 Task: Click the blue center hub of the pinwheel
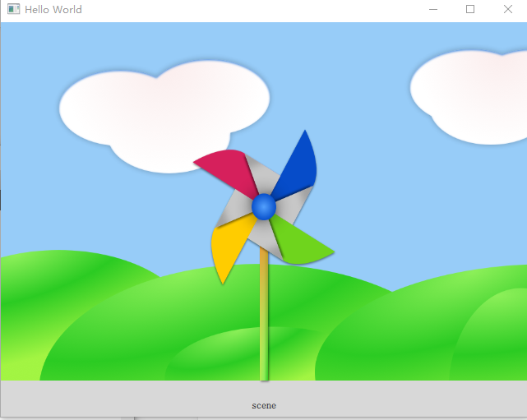(x=264, y=206)
